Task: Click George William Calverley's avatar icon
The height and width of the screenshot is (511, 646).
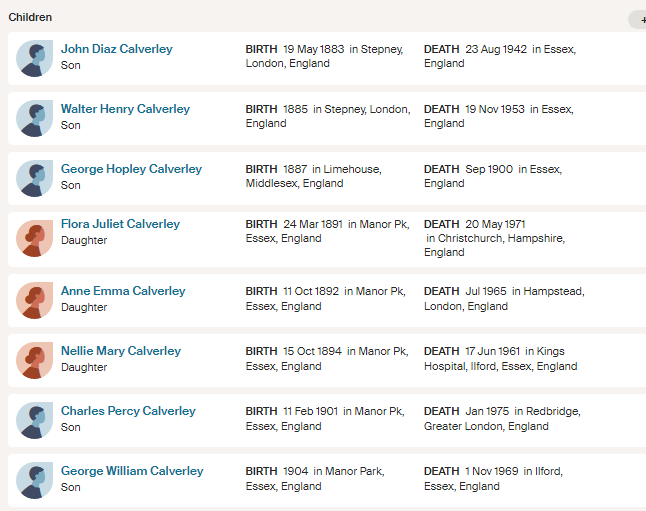Action: point(34,479)
